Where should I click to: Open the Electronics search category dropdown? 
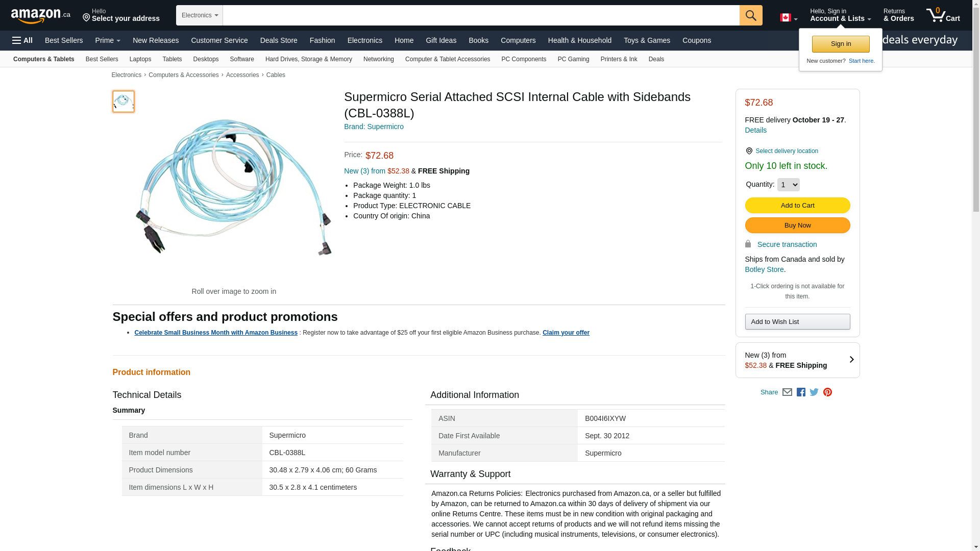(x=200, y=15)
